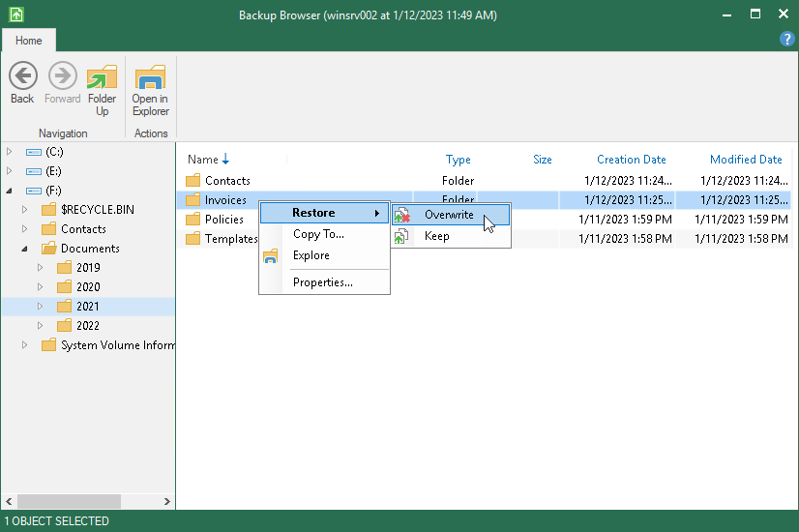The image size is (799, 532).
Task: Click the Invoices row name in list
Action: 225,200
